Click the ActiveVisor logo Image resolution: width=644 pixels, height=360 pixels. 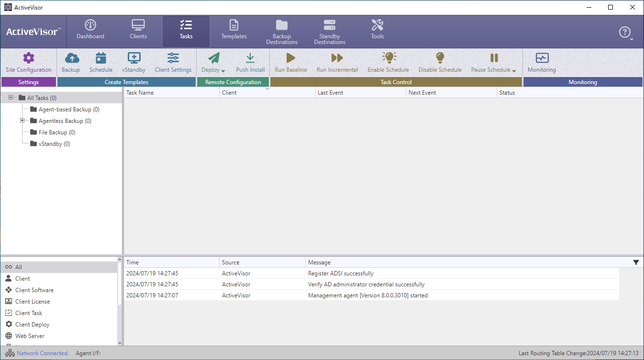33,32
